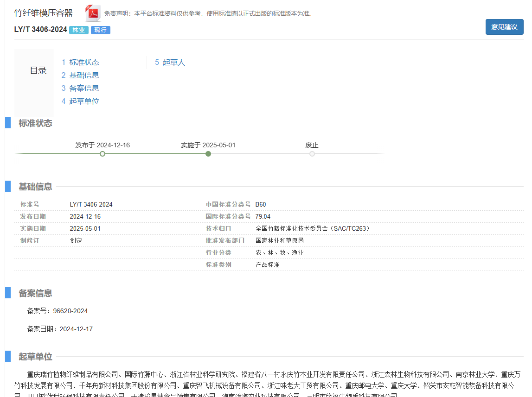Click the 意见建议 feedback button

pos(504,27)
